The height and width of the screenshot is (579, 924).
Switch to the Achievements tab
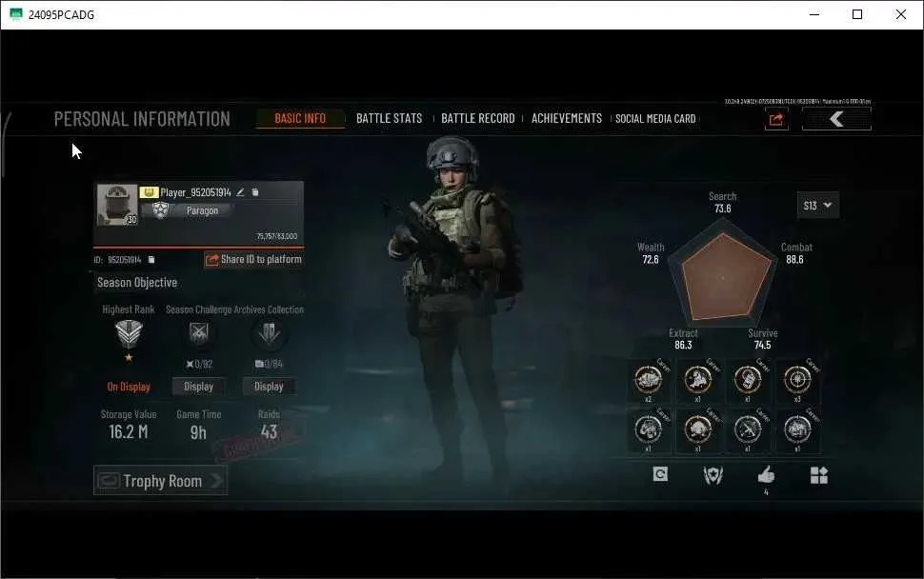pos(566,118)
